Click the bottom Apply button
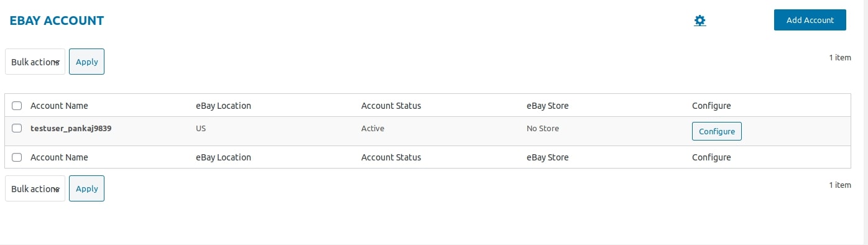The height and width of the screenshot is (245, 868). click(x=86, y=188)
